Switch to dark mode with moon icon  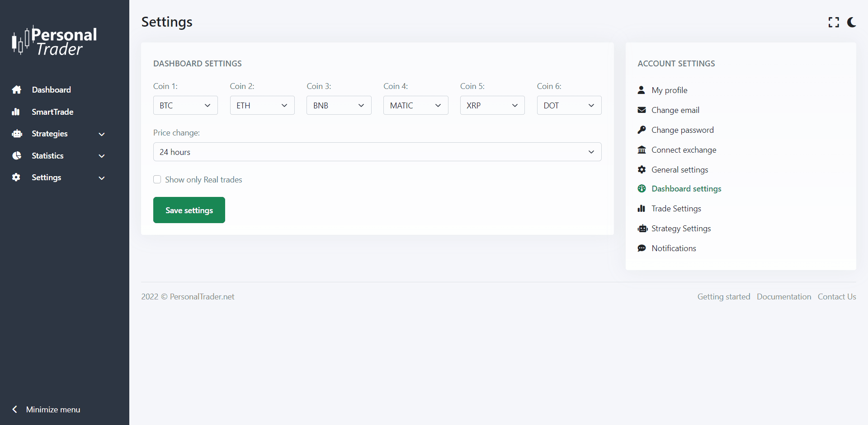852,22
